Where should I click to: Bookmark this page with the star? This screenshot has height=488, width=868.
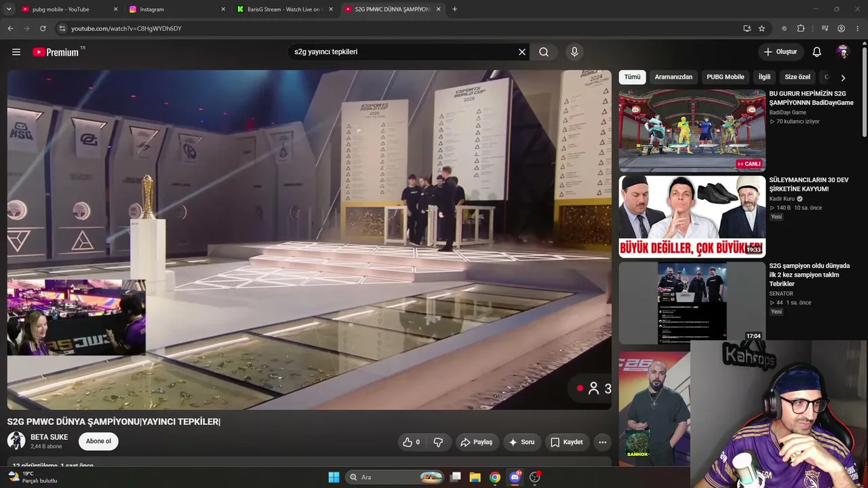point(762,28)
